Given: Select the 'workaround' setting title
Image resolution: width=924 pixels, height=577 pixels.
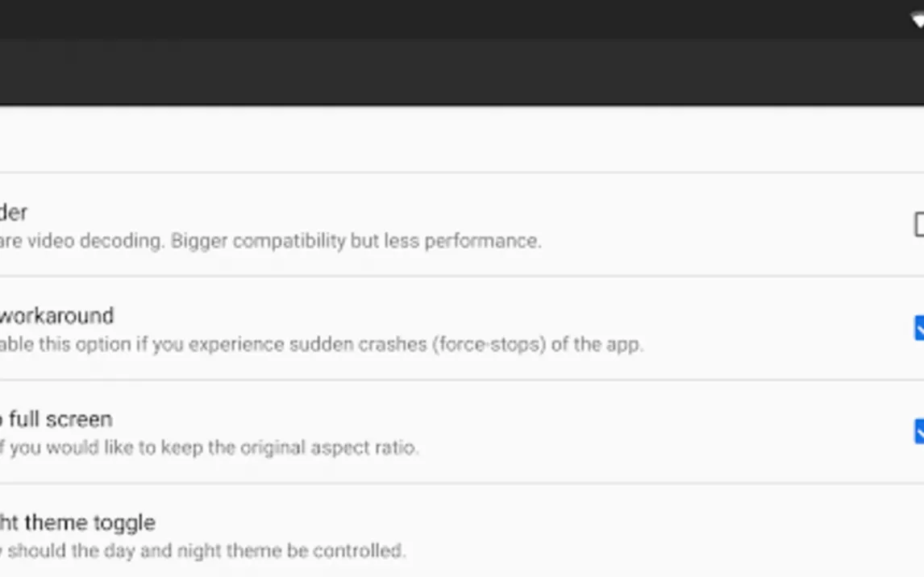Looking at the screenshot, I should point(56,315).
